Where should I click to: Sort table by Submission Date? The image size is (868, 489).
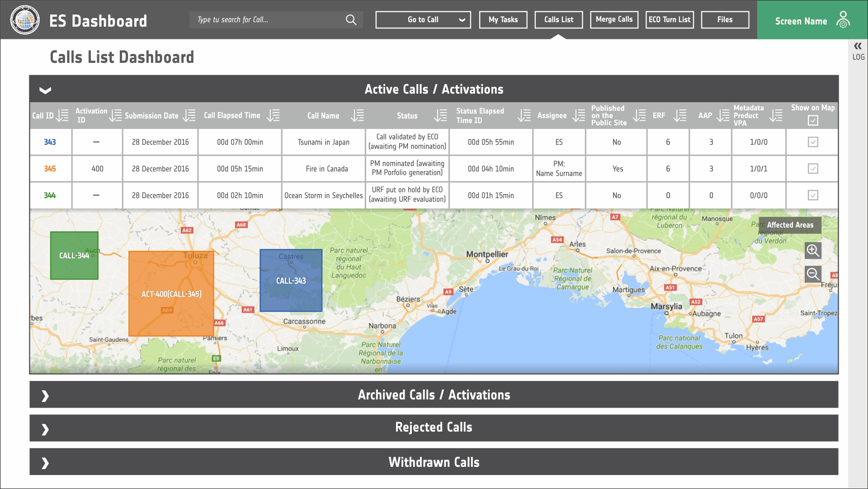click(189, 115)
